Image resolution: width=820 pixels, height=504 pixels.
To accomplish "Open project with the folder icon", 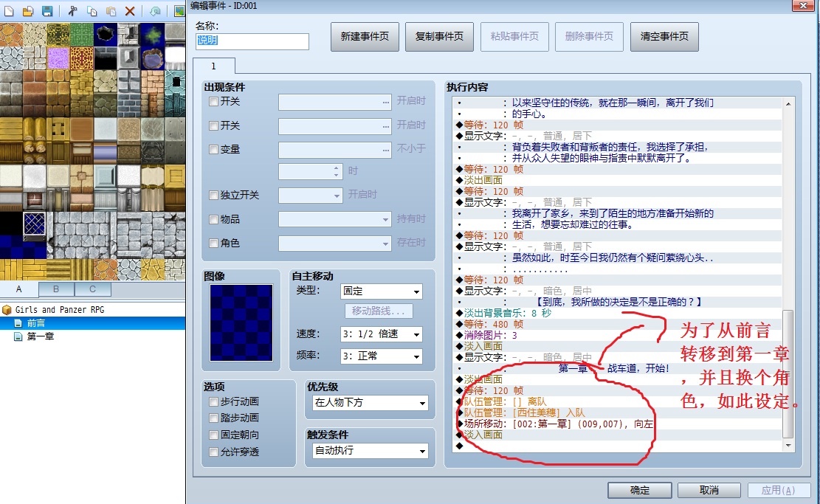I will (x=28, y=11).
